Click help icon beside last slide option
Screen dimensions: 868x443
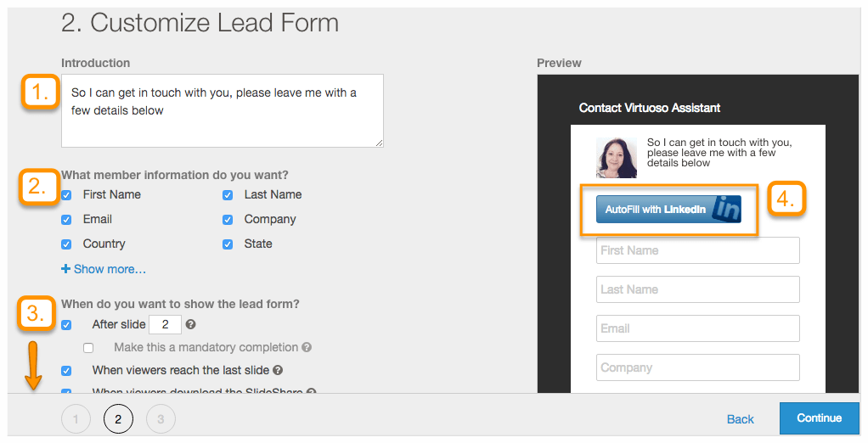[x=278, y=370]
